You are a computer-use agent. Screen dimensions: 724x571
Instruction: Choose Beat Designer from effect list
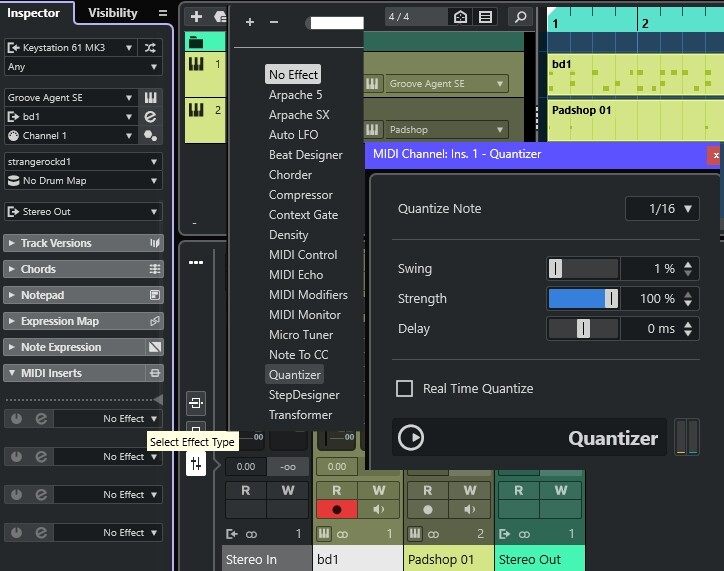(306, 155)
